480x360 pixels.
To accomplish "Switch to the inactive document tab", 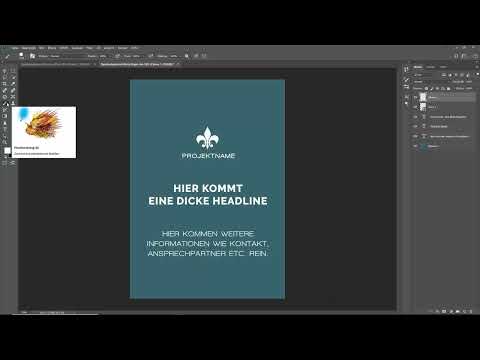I will [x=60, y=64].
